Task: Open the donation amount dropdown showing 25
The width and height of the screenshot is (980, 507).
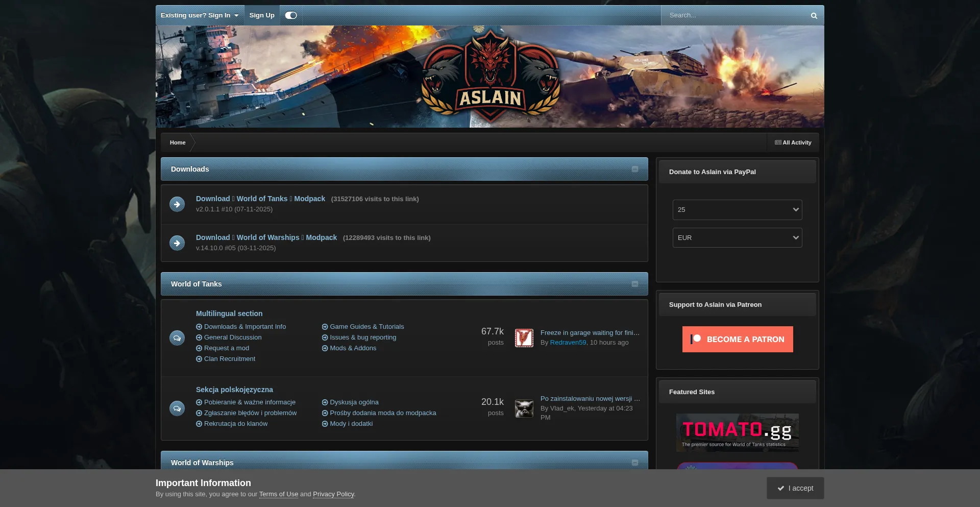Action: [x=737, y=210]
